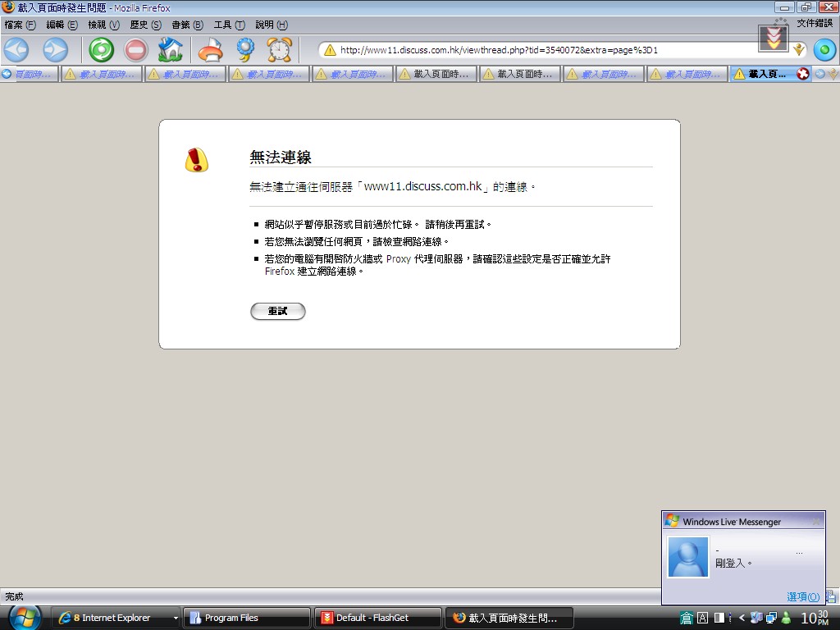Image resolution: width=840 pixels, height=630 pixels.
Task: Click the 重試 (Try Again) button
Action: (277, 311)
